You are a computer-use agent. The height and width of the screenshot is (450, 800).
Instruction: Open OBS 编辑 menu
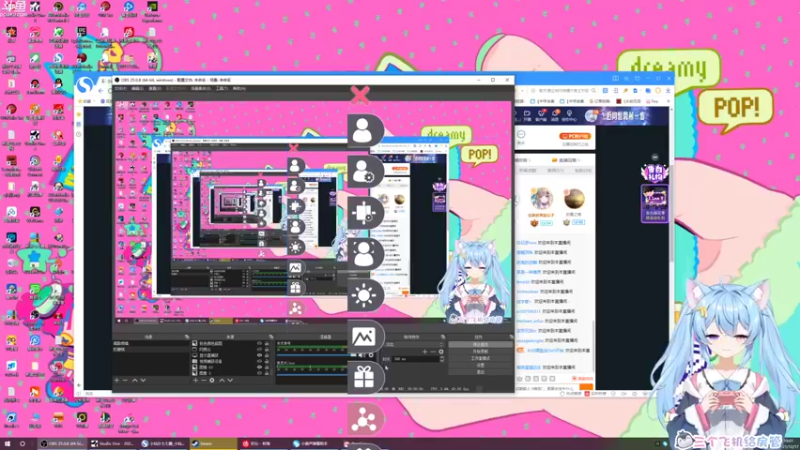(x=138, y=88)
